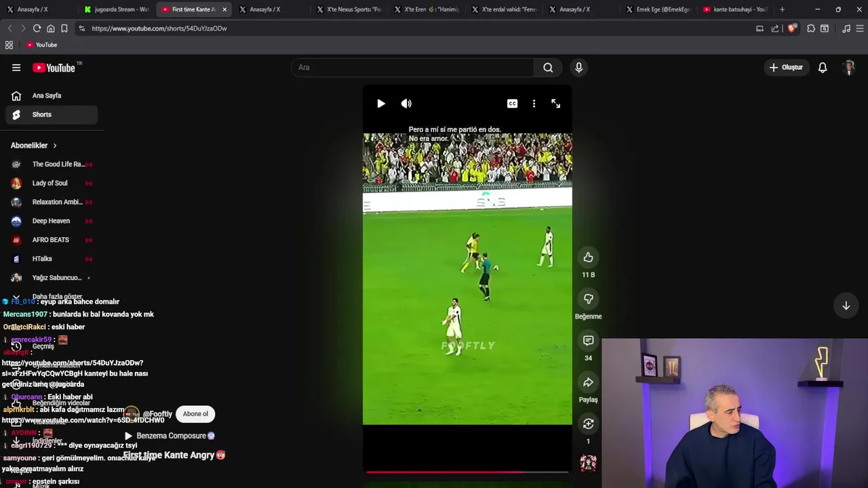Open the HTalks subscription
Image resolution: width=868 pixels, height=488 pixels.
tap(52, 259)
